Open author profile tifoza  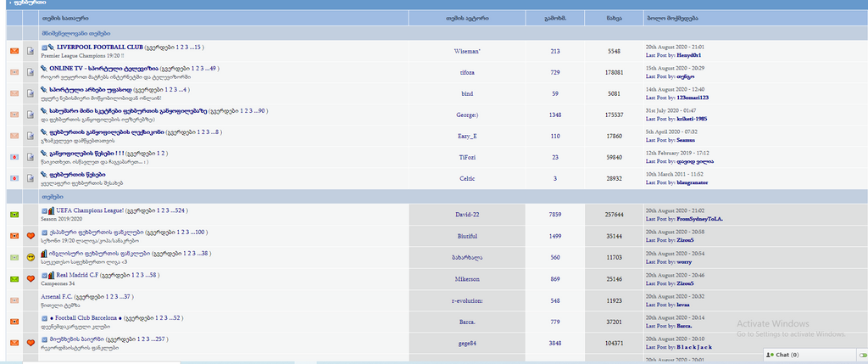[x=467, y=72]
